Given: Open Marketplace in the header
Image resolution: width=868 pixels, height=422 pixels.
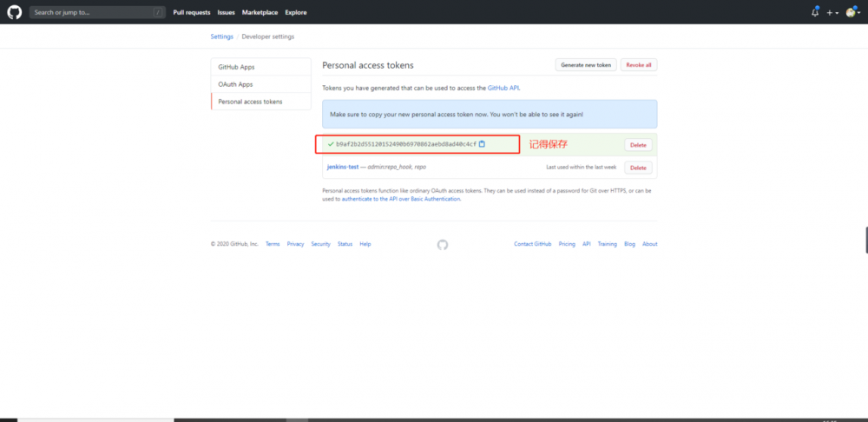Looking at the screenshot, I should pyautogui.click(x=260, y=12).
